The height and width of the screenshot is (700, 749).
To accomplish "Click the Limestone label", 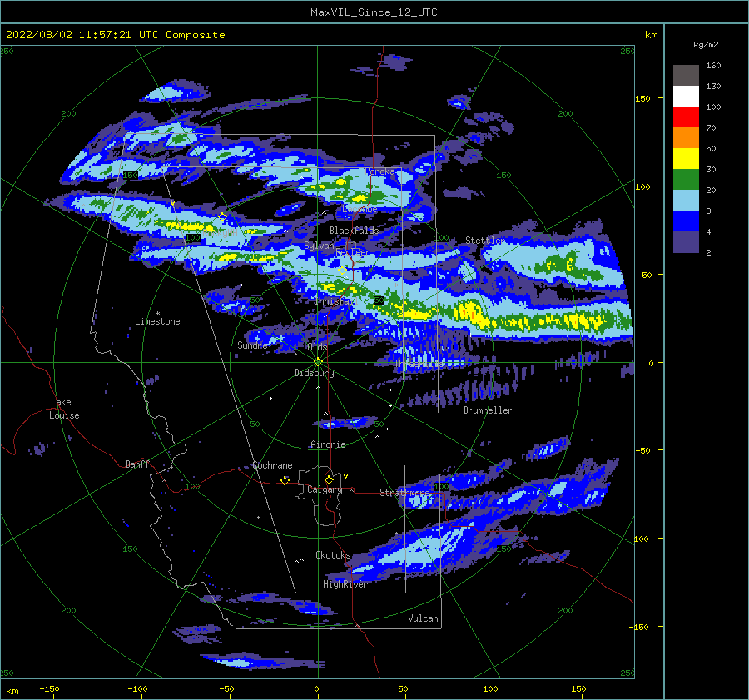I will click(157, 321).
